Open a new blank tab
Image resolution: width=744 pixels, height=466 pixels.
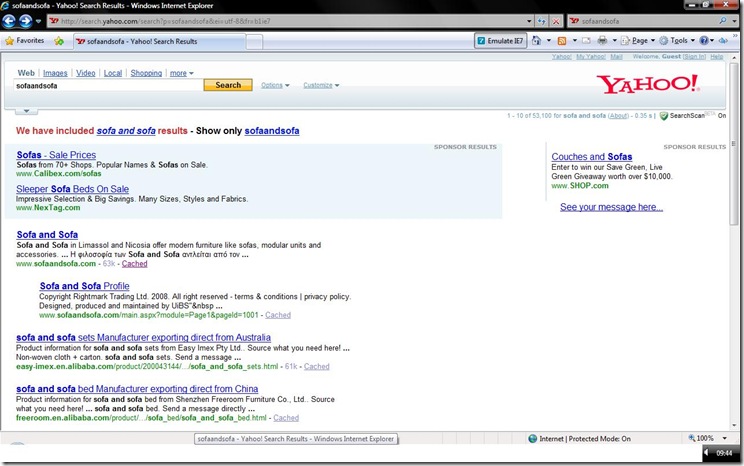point(254,42)
